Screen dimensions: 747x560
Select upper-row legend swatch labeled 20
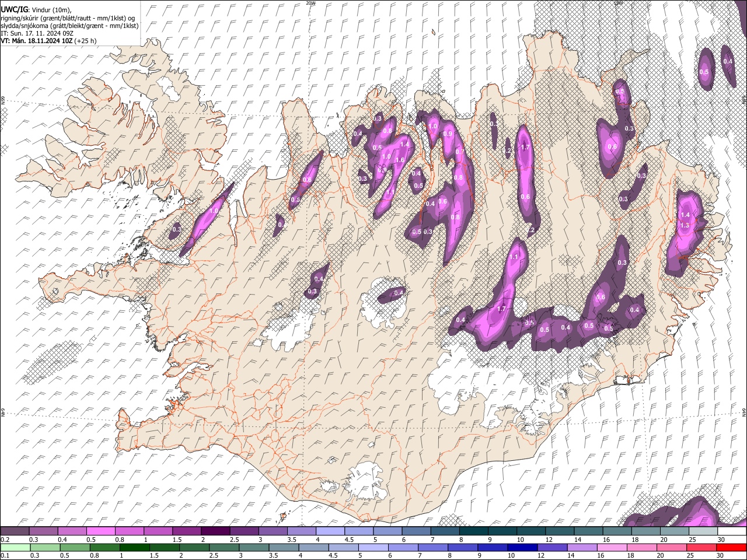pyautogui.click(x=674, y=531)
